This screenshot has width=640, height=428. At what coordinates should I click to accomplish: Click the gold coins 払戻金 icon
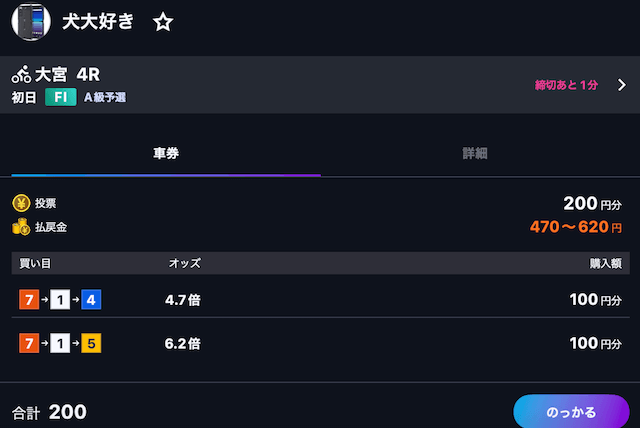21,227
